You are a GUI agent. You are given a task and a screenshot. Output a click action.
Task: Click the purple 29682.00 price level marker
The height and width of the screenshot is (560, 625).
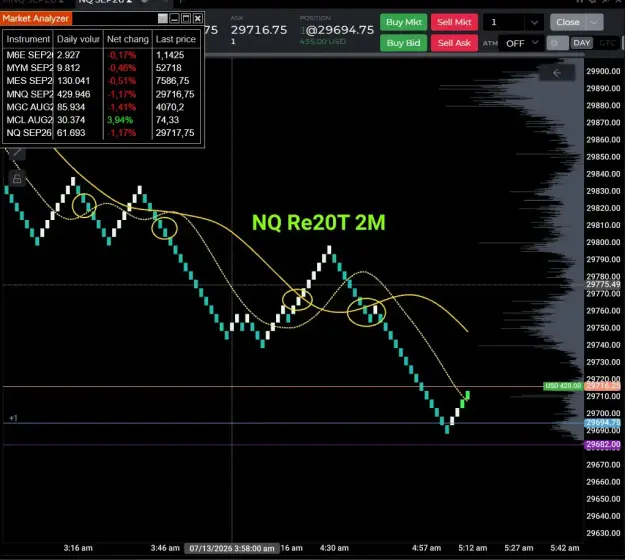click(x=602, y=445)
